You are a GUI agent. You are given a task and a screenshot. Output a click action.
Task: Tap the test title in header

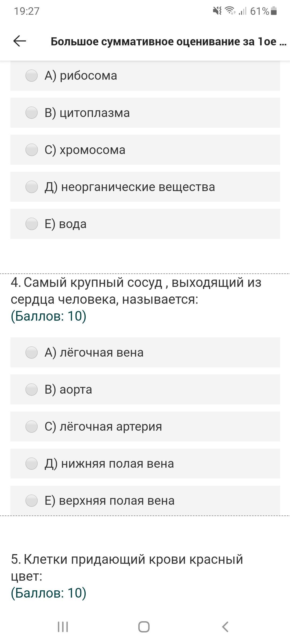pyautogui.click(x=168, y=42)
